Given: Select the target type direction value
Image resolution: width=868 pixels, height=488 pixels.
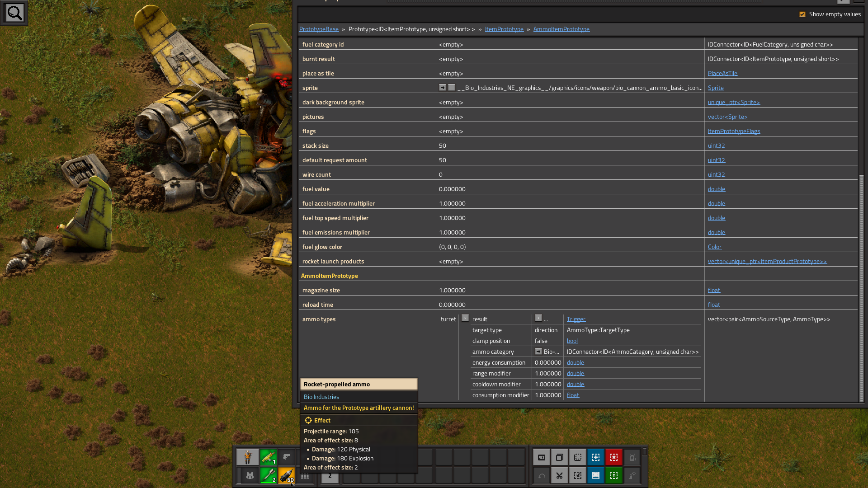Looking at the screenshot, I should (x=546, y=330).
